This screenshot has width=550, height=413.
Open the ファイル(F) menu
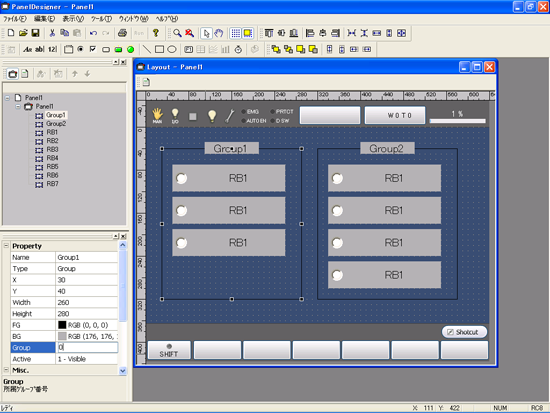14,19
